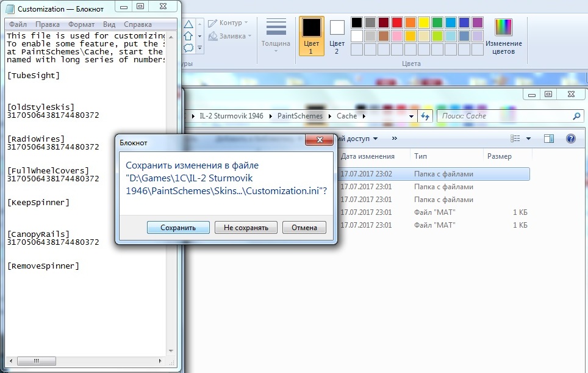Open the Контур outline dropdown
This screenshot has width=588, height=373.
[228, 23]
